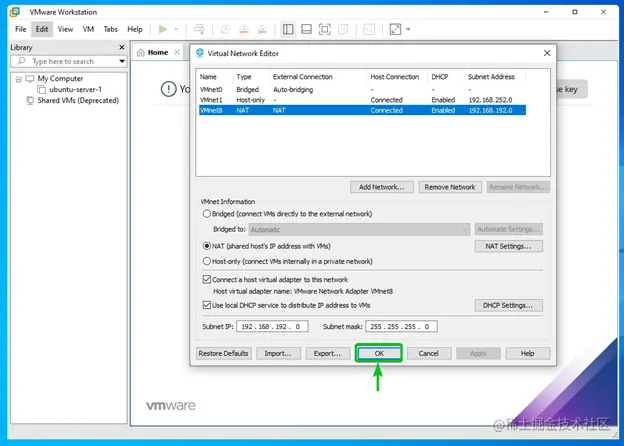
Task: Select the Host-only radio button
Action: (x=207, y=261)
